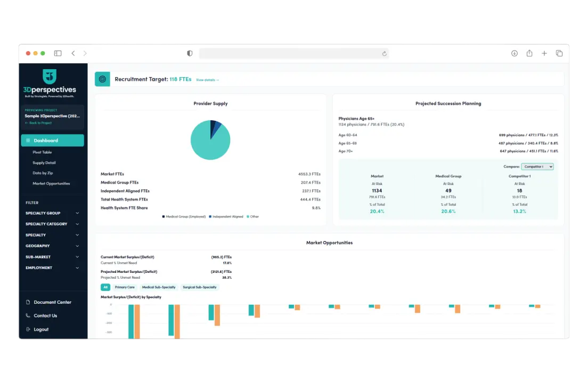Follow the View details link
This screenshot has width=588, height=383.
[207, 80]
